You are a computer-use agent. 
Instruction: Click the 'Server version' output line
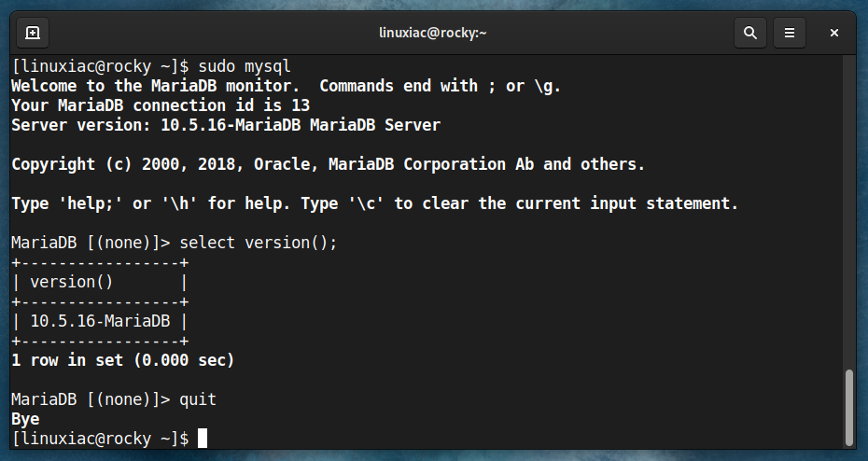pyautogui.click(x=226, y=125)
